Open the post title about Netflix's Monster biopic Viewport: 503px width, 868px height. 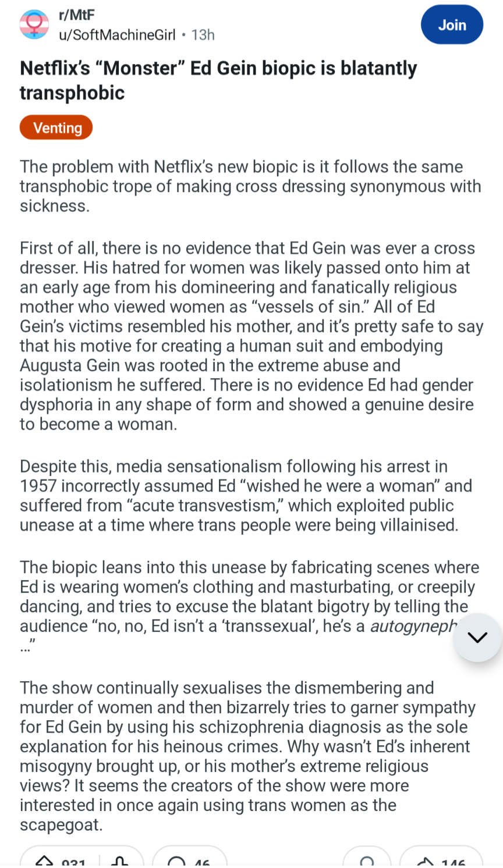tap(218, 80)
